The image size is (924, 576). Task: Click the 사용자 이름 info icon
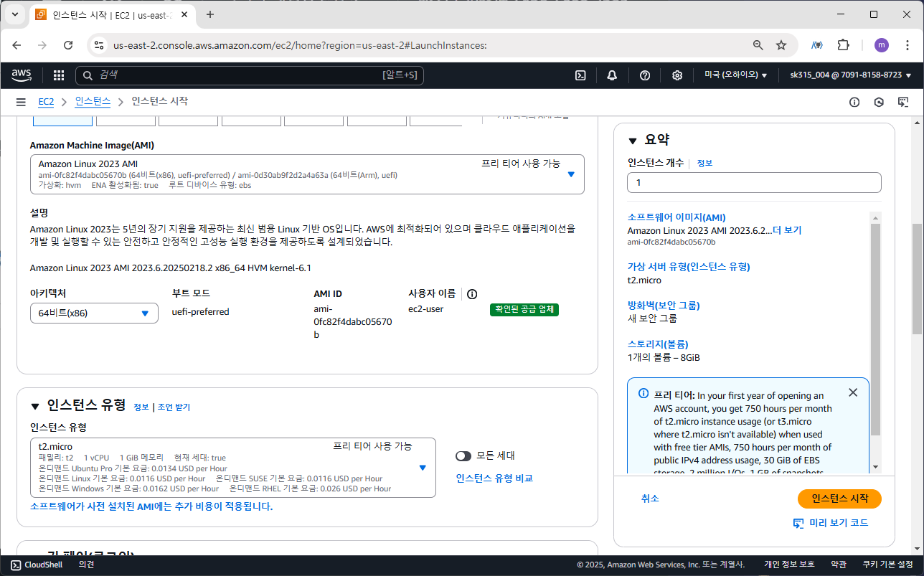tap(472, 293)
